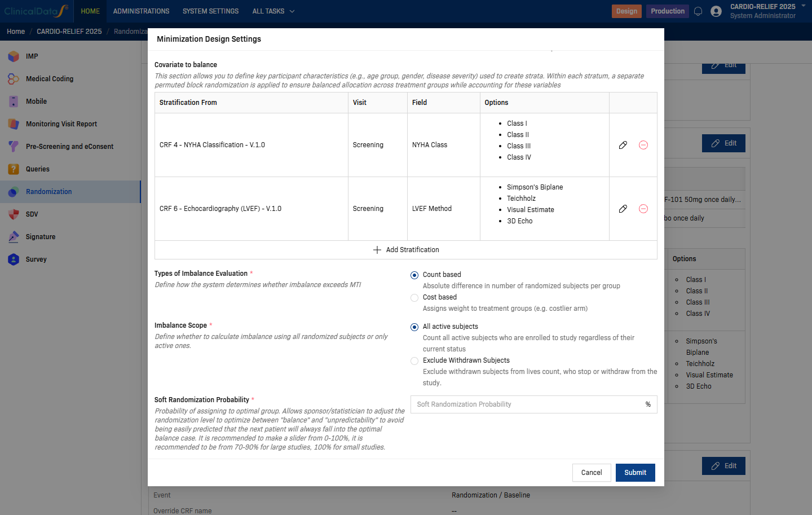
Task: Edit the LVEF Method stratification row
Action: [x=623, y=209]
